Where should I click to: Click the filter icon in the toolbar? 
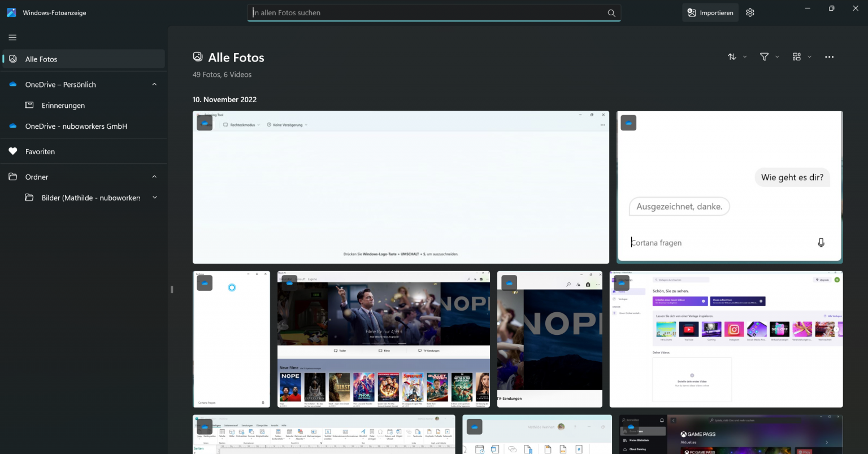tap(764, 56)
